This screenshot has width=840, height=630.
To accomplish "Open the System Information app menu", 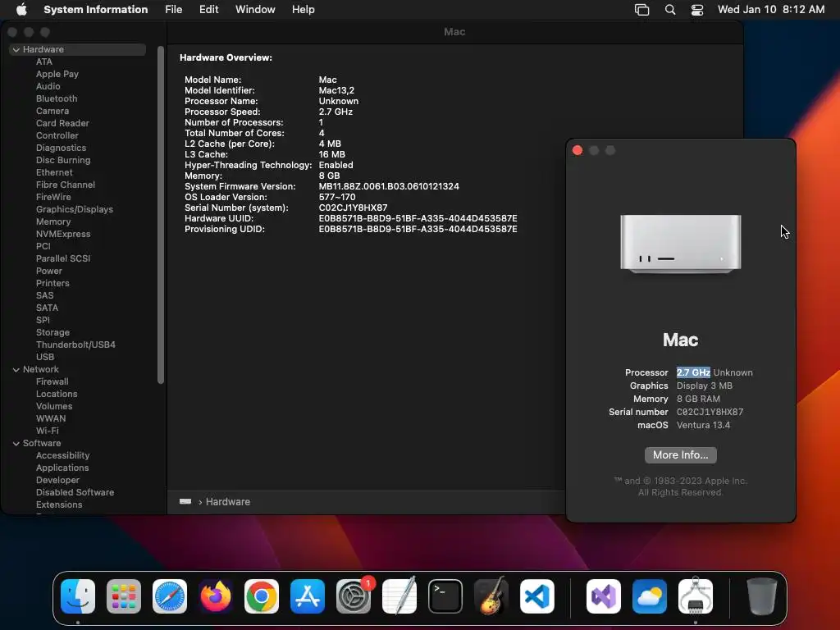I will (x=96, y=10).
